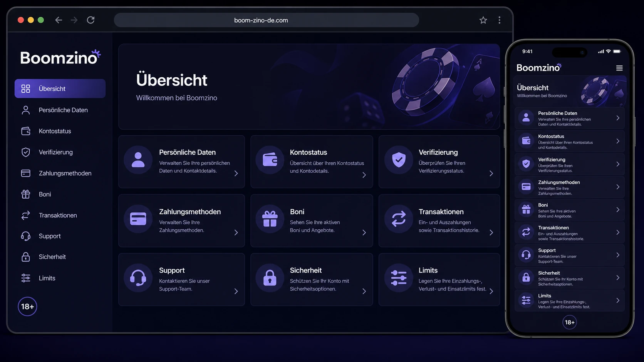Tap the 18+ badge on the phone
The height and width of the screenshot is (362, 644).
pyautogui.click(x=569, y=322)
